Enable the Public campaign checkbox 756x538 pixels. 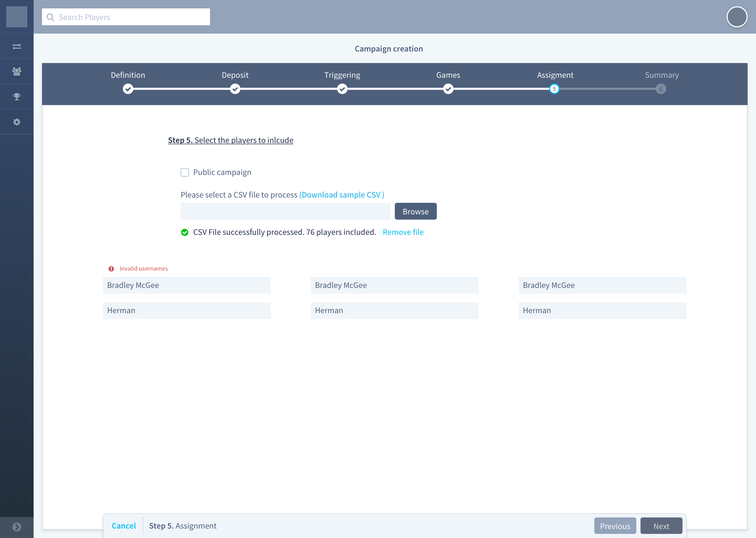[185, 172]
